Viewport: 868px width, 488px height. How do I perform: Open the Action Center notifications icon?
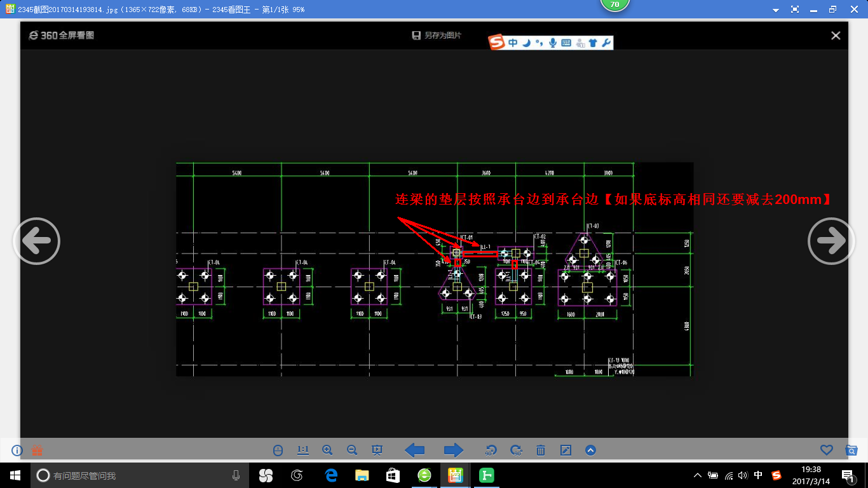click(x=848, y=475)
